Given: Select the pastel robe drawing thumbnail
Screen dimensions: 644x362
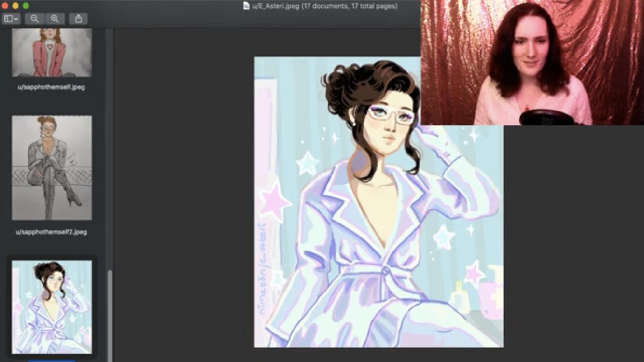Looking at the screenshot, I should point(52,307).
